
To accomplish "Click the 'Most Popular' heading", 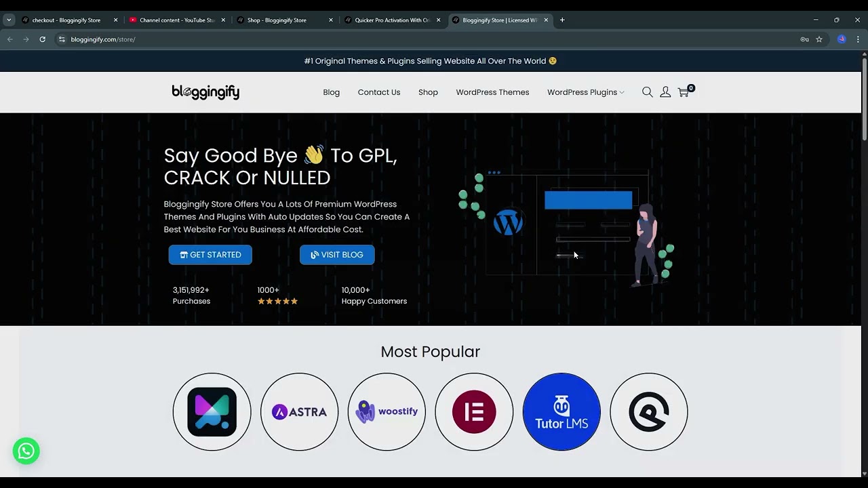I will coord(430,352).
